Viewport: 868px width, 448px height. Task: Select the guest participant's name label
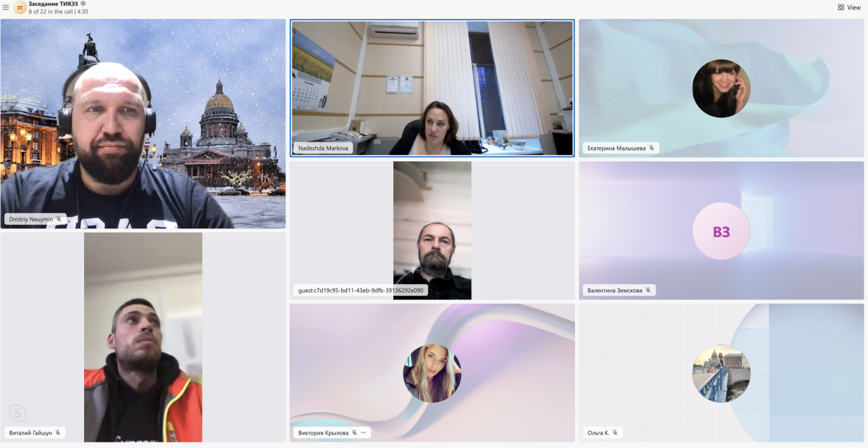[x=360, y=290]
